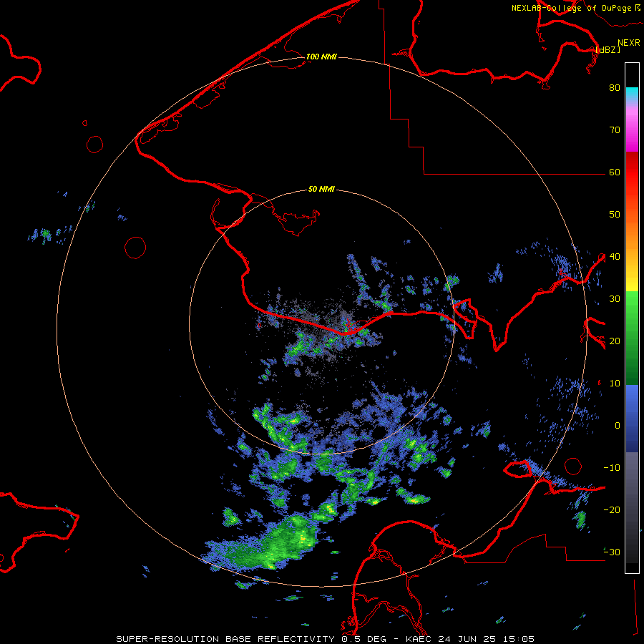Screen dimensions: 644x644
Task: Click the 80 value on the dBZ scale
Action: (x=615, y=88)
